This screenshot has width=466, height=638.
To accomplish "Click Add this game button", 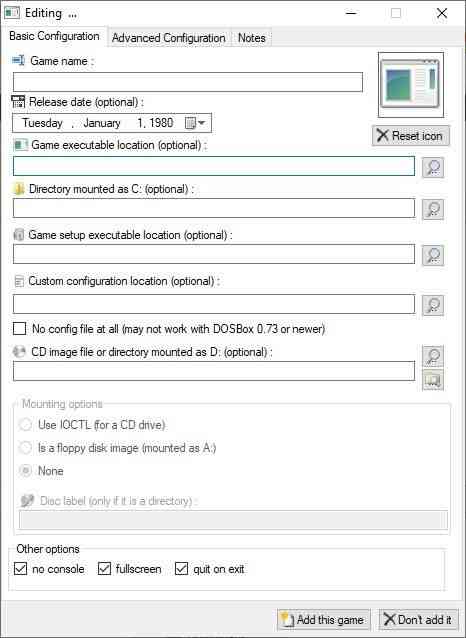I will [x=324, y=619].
